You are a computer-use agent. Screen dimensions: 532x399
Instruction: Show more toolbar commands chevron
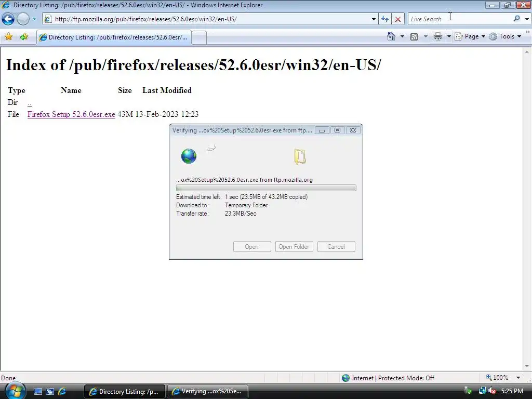coord(528,32)
